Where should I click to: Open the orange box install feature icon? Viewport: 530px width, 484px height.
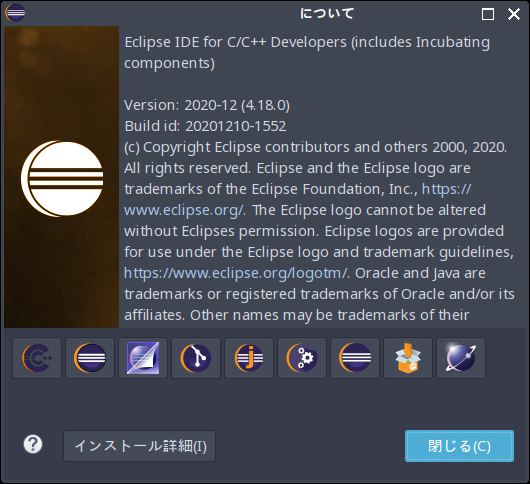[408, 358]
